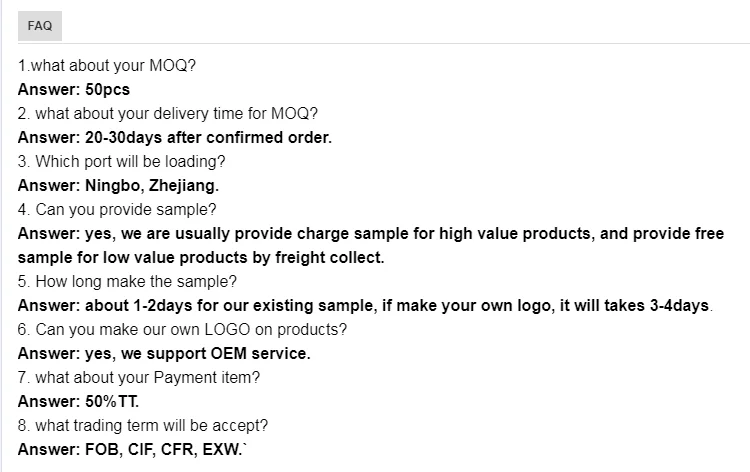Viewport: 750px width, 472px height.
Task: Click the question about delivery time for MOQ
Action: coord(168,114)
